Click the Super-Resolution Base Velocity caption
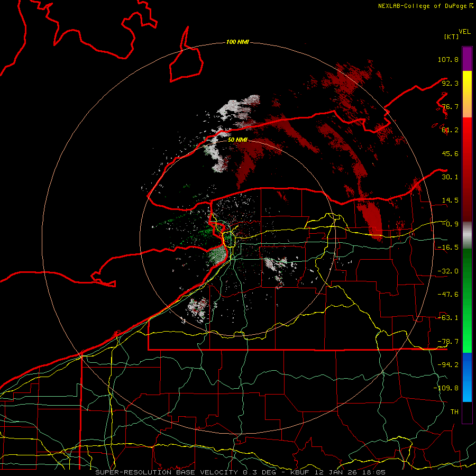476x476 pixels. point(240,472)
